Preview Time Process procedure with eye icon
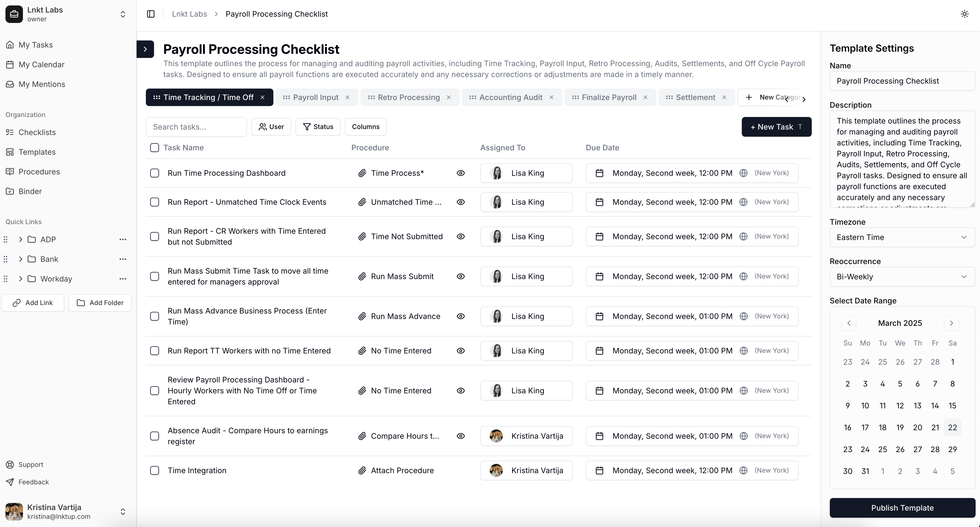Viewport: 980px width, 527px height. point(460,173)
